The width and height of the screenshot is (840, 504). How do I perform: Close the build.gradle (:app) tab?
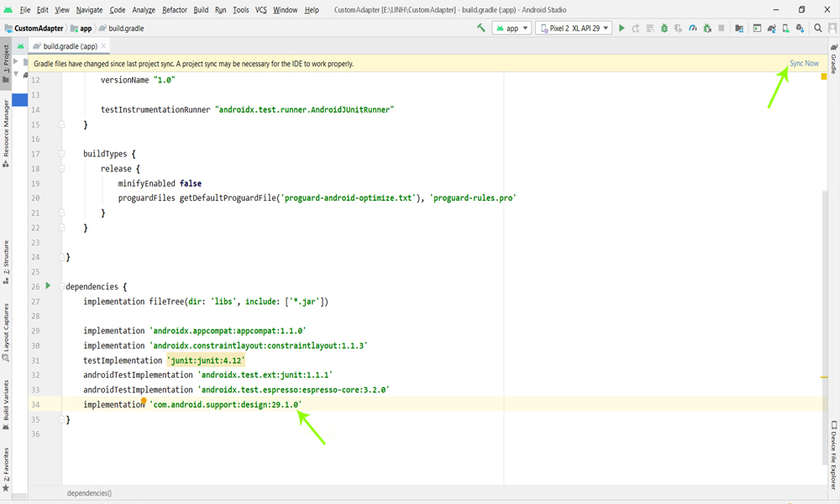click(x=103, y=46)
